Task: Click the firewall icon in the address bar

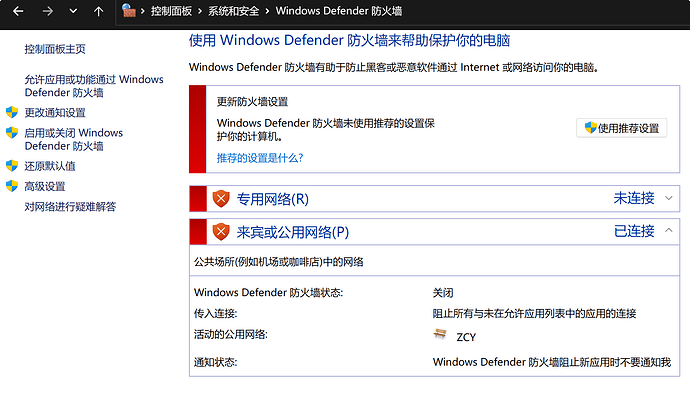Action: pyautogui.click(x=128, y=11)
